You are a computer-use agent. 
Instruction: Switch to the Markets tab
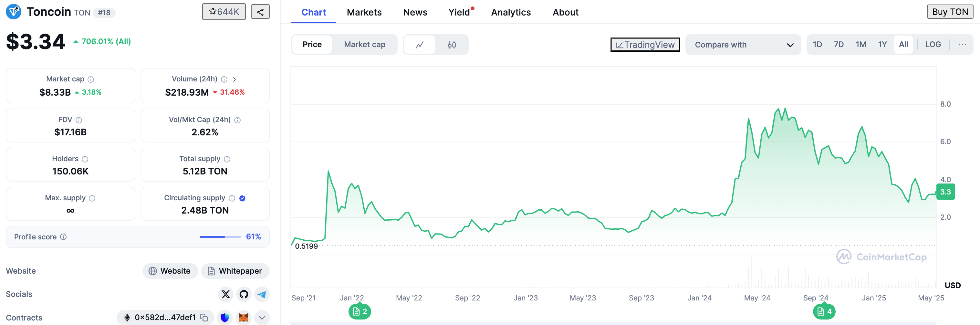click(364, 12)
